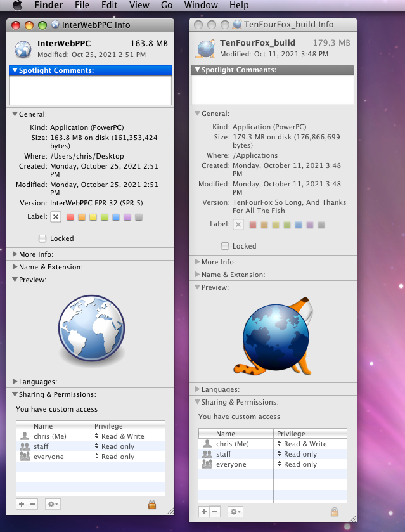The height and width of the screenshot is (532, 405).
Task: Collapse General section in InterWebPPC Info
Action: 15,114
